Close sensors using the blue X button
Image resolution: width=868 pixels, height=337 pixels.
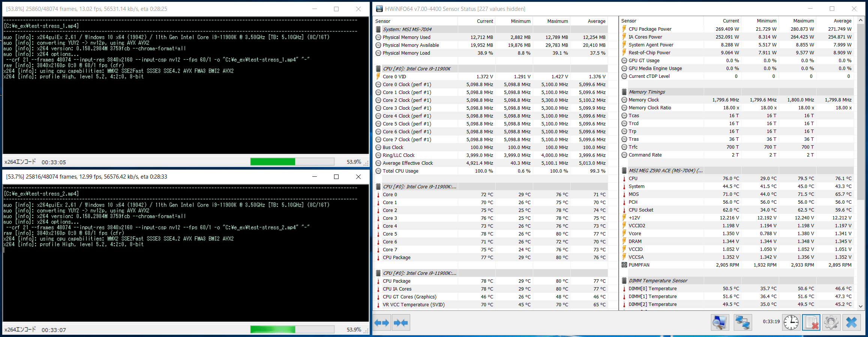coord(852,322)
